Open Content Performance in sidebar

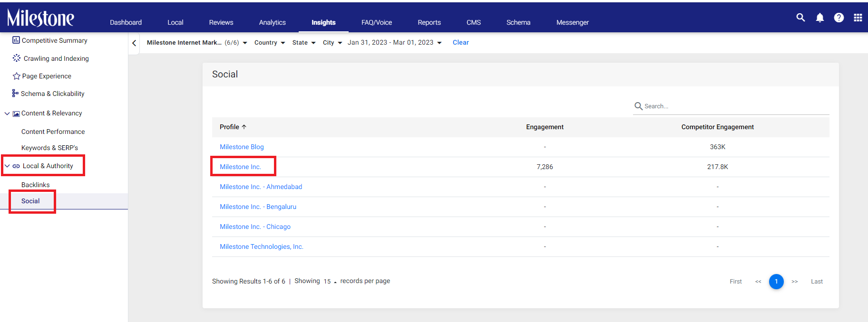tap(53, 132)
